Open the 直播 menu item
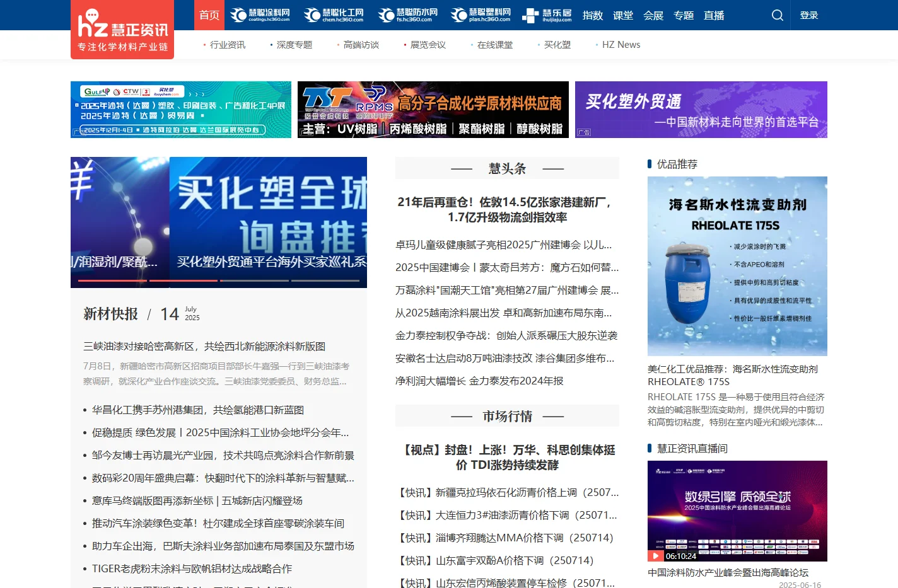Screen dimensions: 898x588 tap(714, 15)
